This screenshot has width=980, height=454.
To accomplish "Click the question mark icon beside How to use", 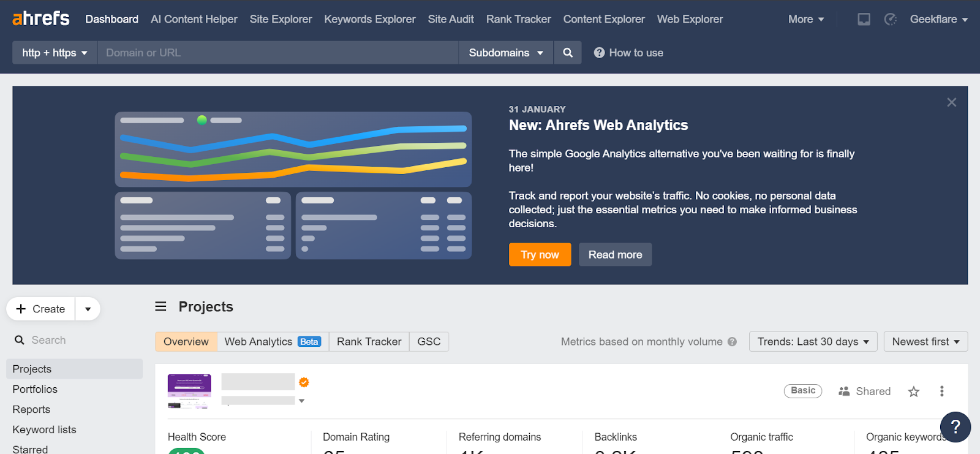I will (599, 53).
